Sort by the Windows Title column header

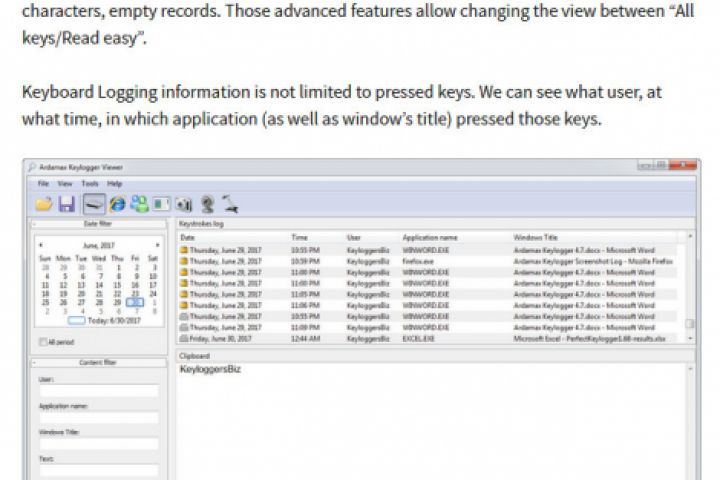535,237
